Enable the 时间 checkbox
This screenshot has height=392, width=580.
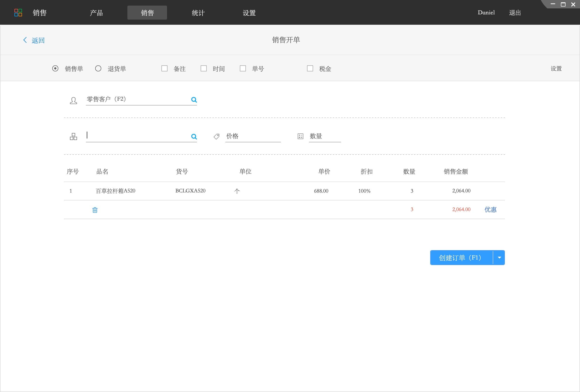click(204, 68)
